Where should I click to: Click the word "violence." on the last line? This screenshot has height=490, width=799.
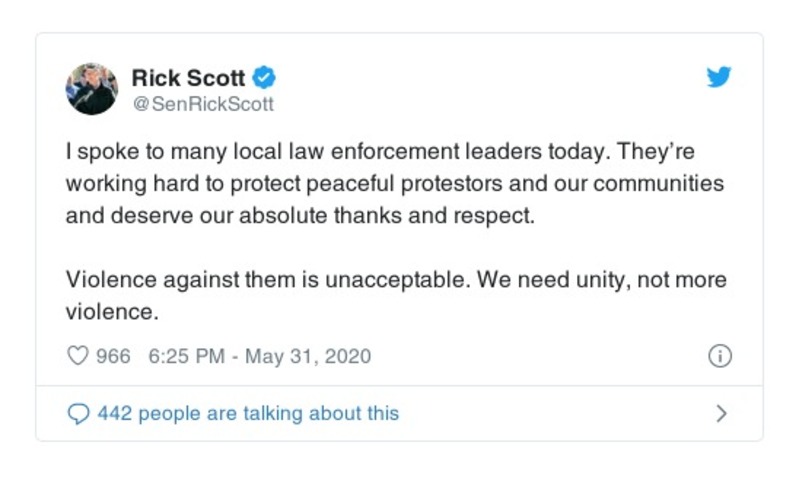pyautogui.click(x=112, y=310)
